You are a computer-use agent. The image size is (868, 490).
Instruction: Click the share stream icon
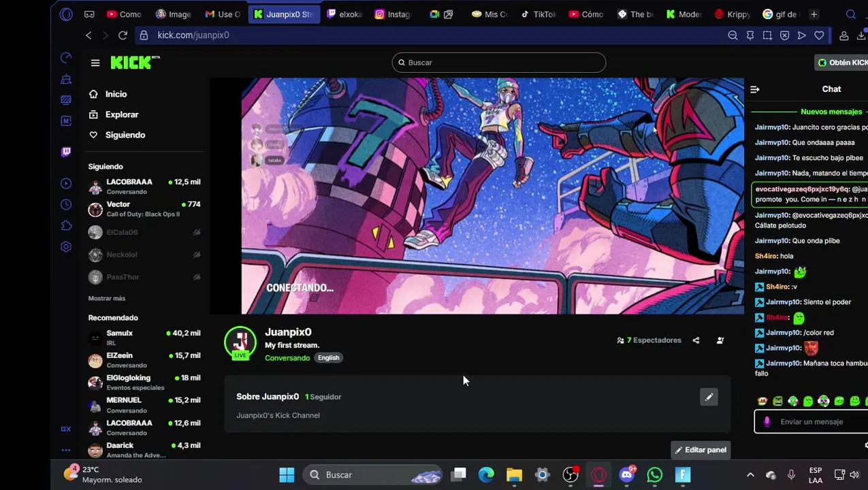pyautogui.click(x=696, y=340)
